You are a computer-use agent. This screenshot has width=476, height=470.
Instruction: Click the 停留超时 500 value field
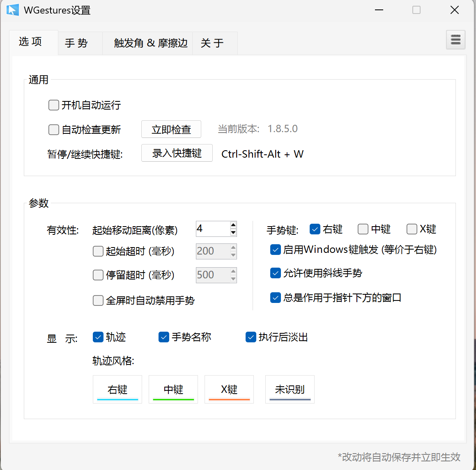click(x=213, y=275)
